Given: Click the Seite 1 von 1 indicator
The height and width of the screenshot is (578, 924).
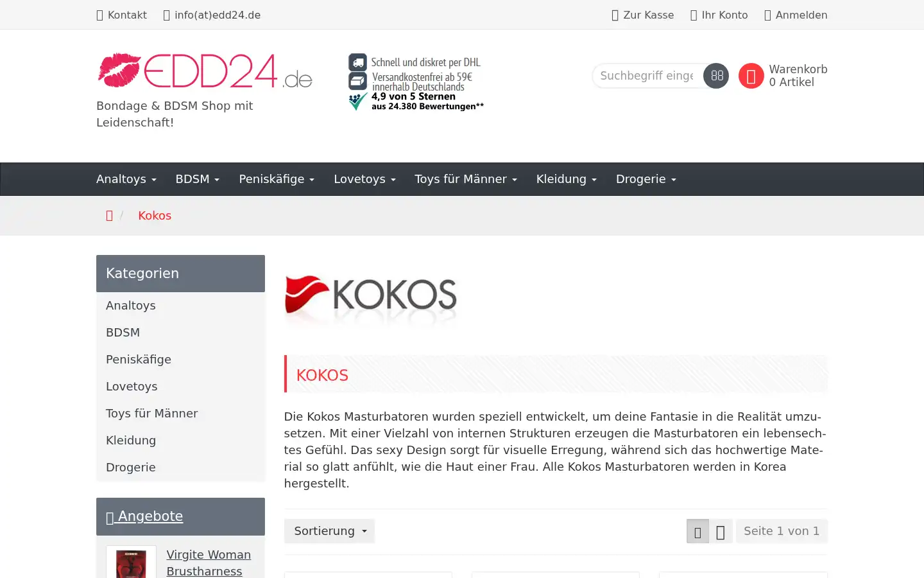Looking at the screenshot, I should 782,531.
